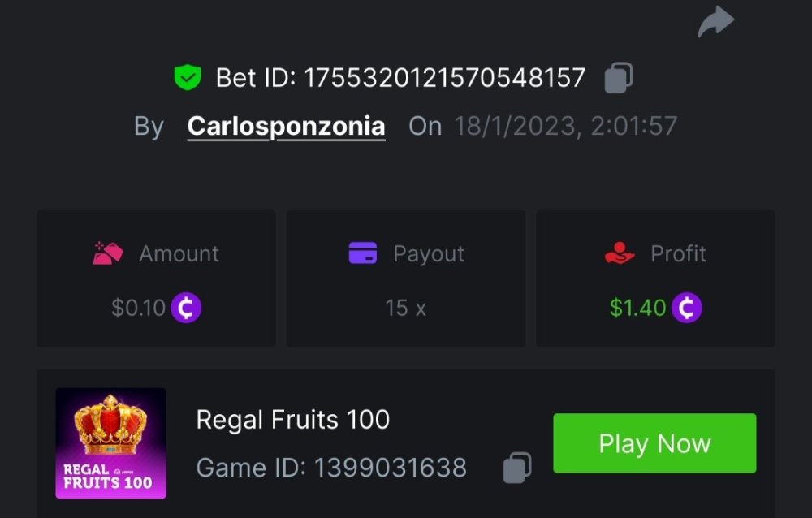This screenshot has height=518, width=812.
Task: Click the $1.40 profit value
Action: click(x=637, y=308)
